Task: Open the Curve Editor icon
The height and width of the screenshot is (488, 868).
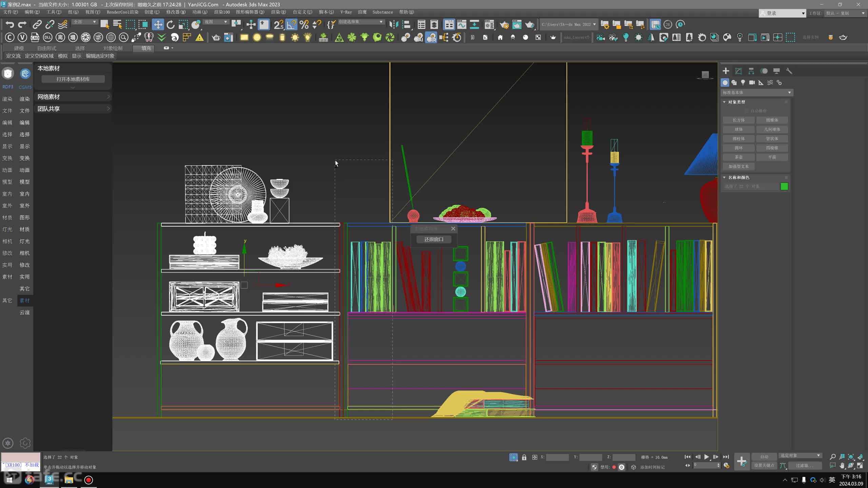Action: (x=461, y=24)
